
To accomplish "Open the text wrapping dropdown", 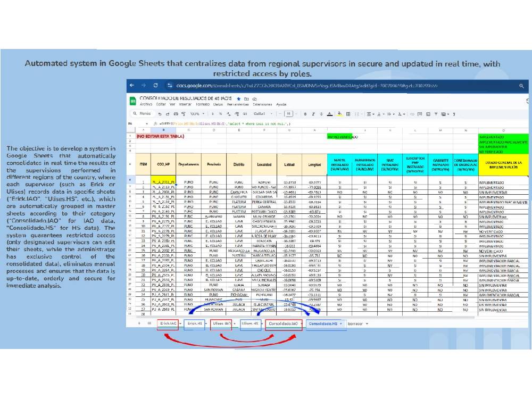I will click(x=391, y=114).
